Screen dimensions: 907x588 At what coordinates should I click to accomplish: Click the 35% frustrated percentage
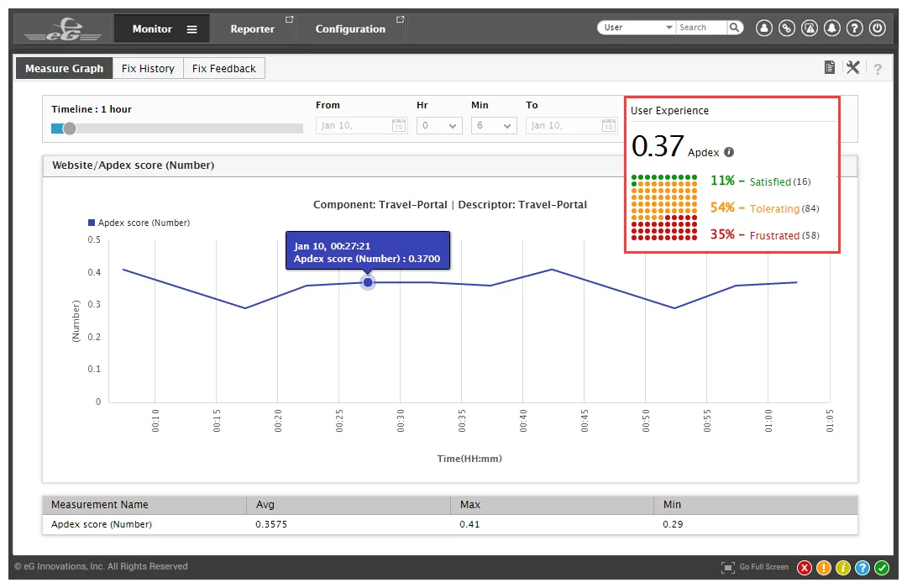coord(722,234)
